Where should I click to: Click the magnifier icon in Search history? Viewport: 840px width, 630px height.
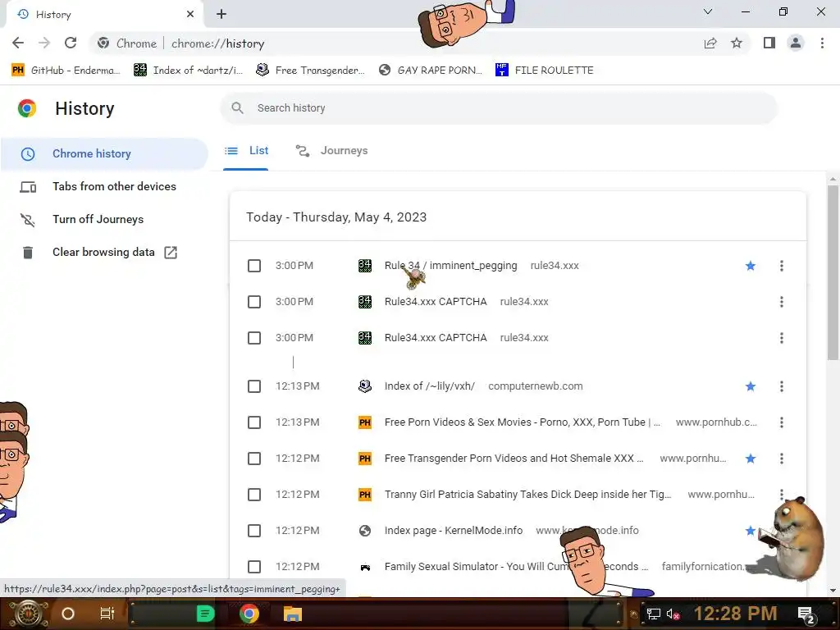[x=237, y=108]
